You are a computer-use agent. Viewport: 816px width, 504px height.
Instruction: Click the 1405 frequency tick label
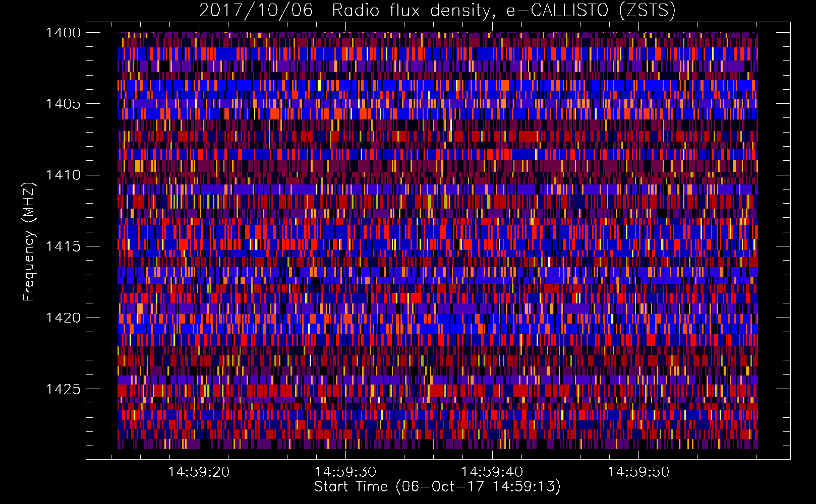point(63,104)
